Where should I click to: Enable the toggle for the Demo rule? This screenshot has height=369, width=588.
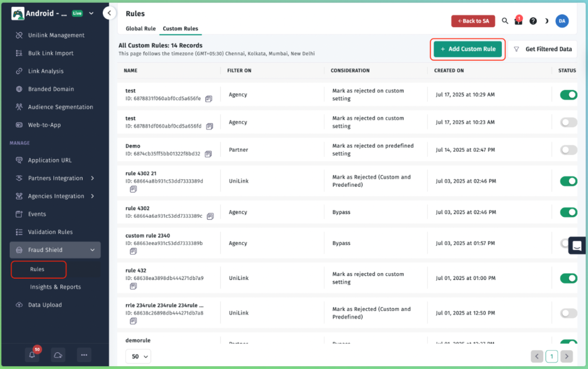click(x=568, y=149)
